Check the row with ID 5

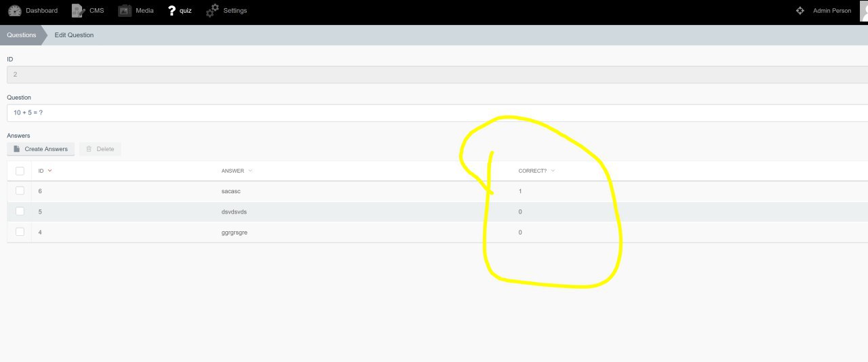[20, 212]
